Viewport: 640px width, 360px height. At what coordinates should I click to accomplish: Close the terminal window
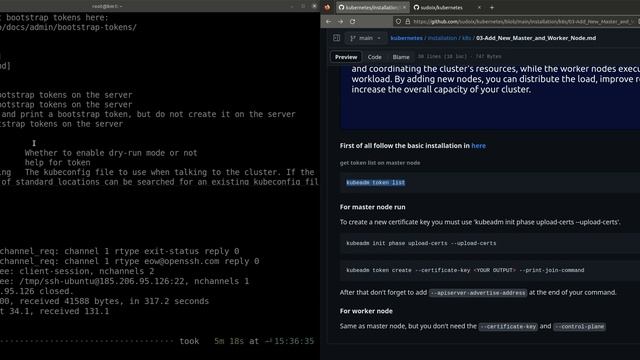314,6
